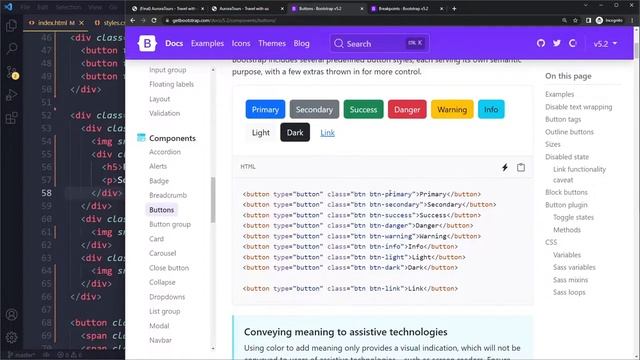Viewport: 640px width, 360px height.
Task: Open Button group docs page
Action: 170,224
